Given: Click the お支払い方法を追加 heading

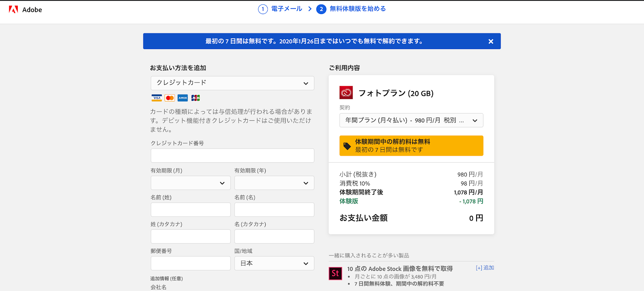Looking at the screenshot, I should [178, 68].
